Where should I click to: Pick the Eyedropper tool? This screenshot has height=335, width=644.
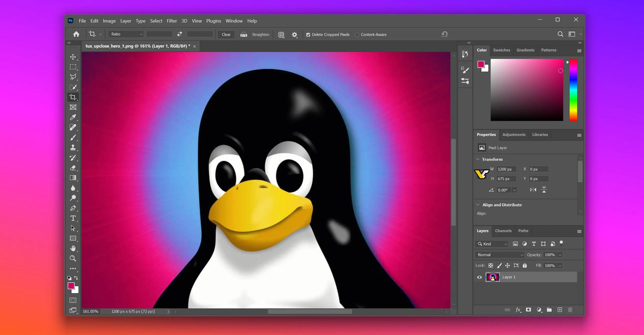pos(73,117)
